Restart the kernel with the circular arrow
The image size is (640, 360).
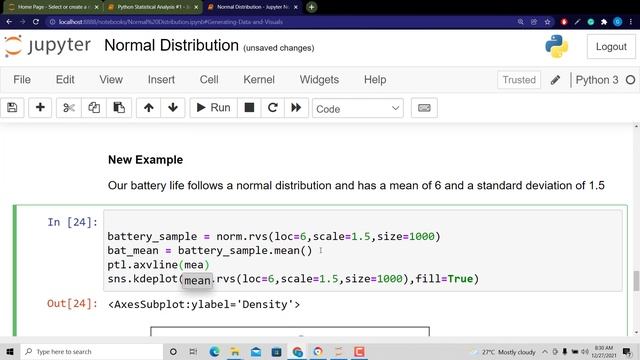pos(272,108)
